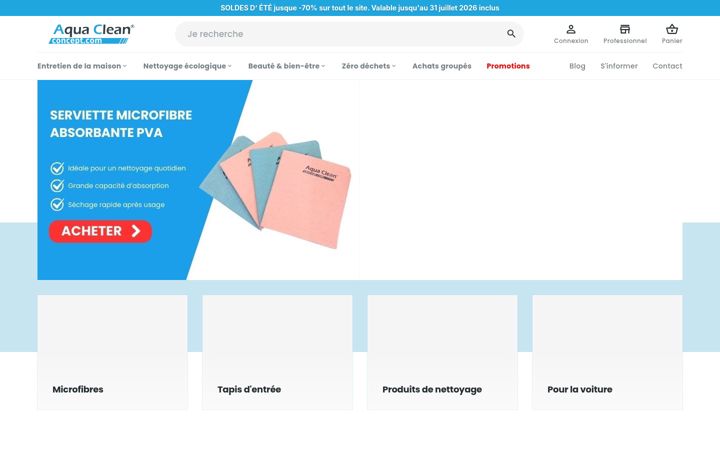Click the SOLDES D'ÉTÉ top banner

[x=360, y=8]
